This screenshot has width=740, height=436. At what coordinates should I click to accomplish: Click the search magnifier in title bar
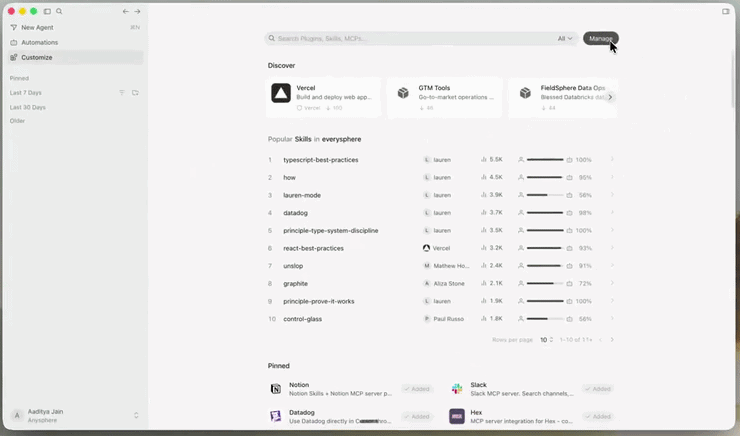point(59,11)
